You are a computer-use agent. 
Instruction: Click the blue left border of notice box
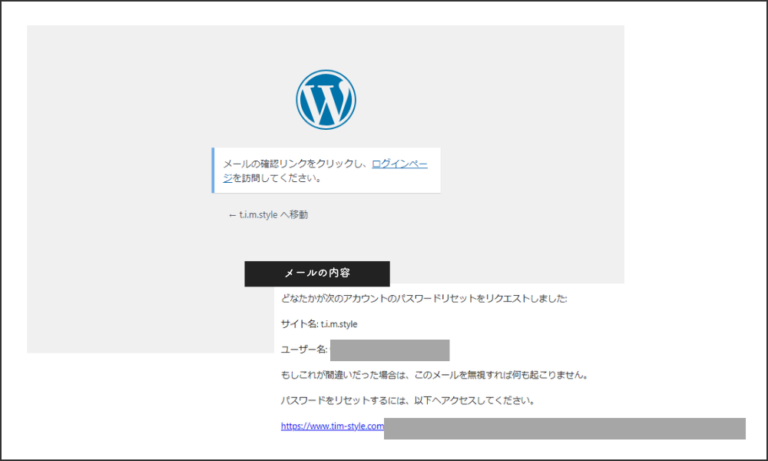[213, 170]
